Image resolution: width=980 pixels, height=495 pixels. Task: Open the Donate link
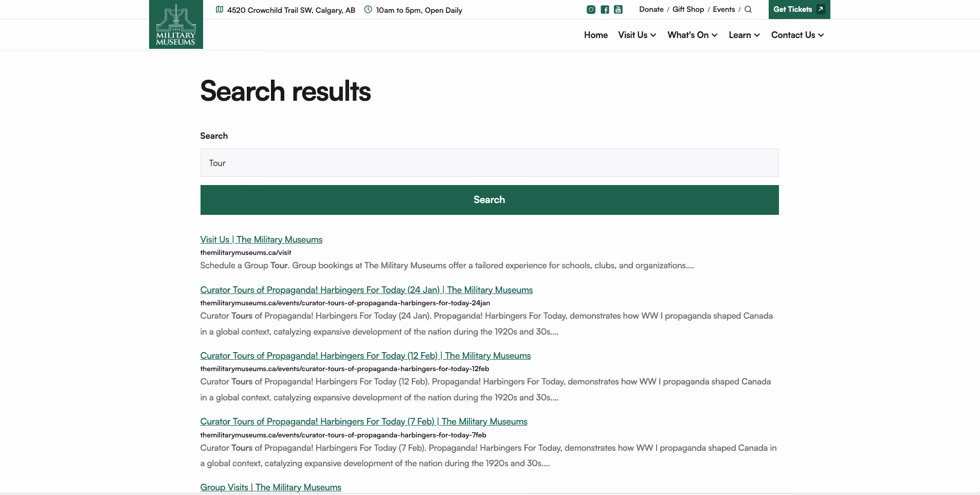click(651, 9)
